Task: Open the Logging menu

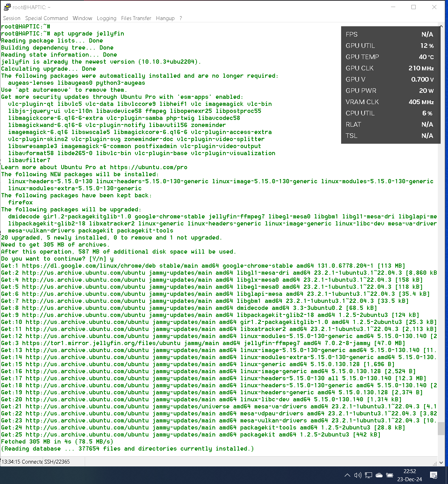Action: pyautogui.click(x=107, y=18)
